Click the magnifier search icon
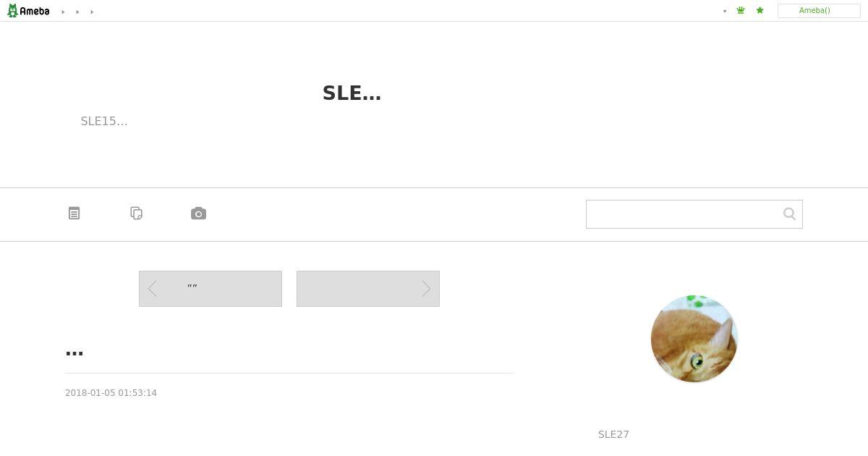Viewport: 868px width, 456px height. point(789,214)
